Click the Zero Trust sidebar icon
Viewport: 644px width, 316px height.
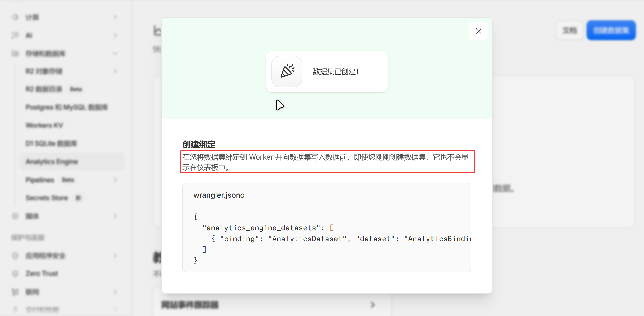pos(15,274)
